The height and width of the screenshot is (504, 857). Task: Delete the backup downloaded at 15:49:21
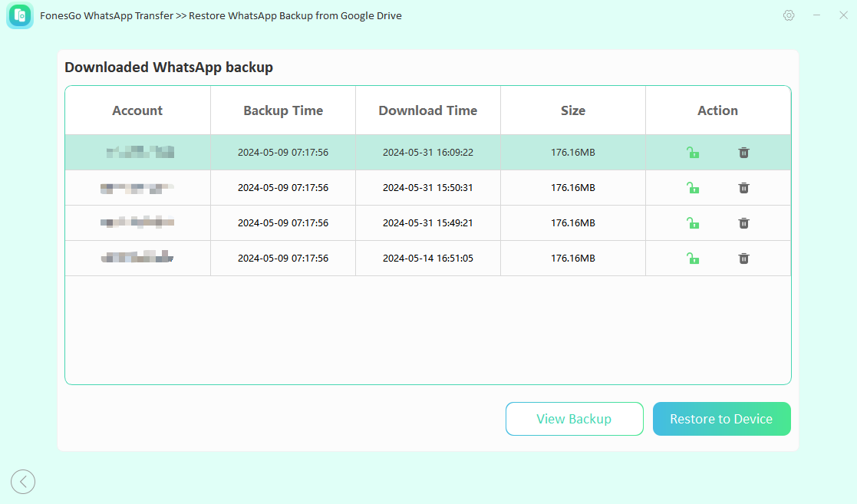coord(743,223)
